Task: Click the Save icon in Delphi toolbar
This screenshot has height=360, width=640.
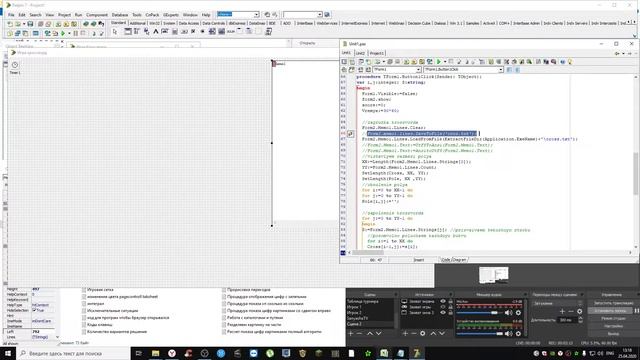Action: [30, 24]
